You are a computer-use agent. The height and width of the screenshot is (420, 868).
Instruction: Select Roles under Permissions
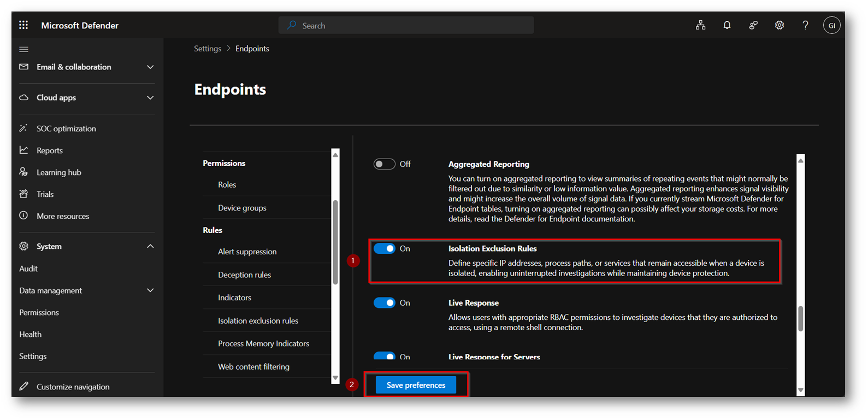227,185
